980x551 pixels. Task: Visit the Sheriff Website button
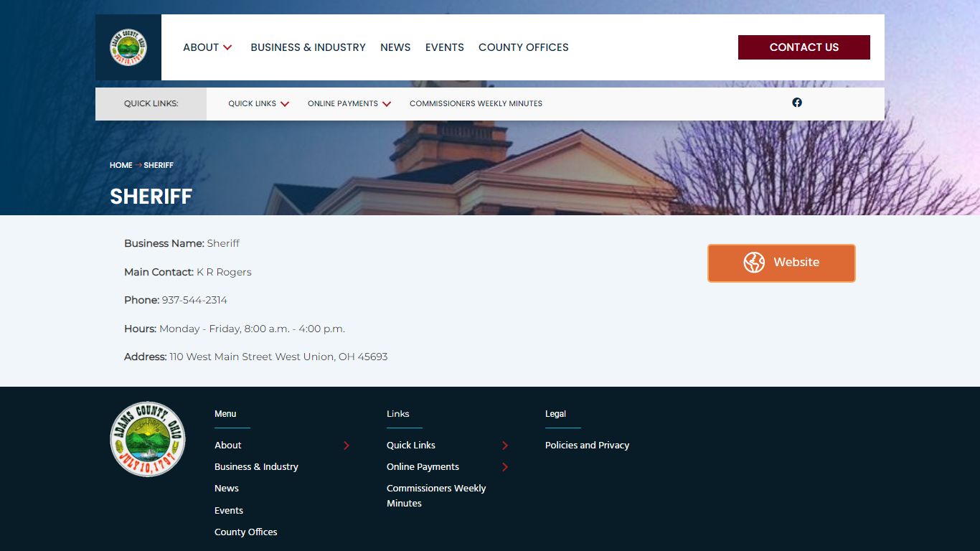click(781, 263)
